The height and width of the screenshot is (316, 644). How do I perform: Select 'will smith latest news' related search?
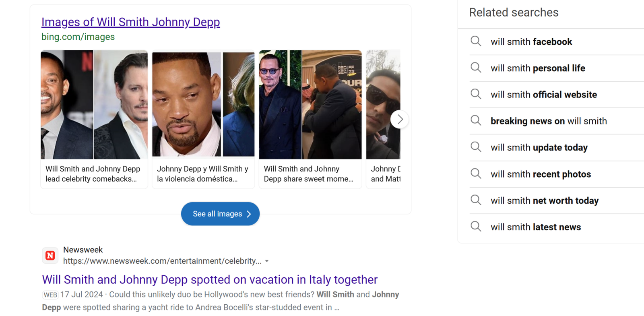[x=535, y=227]
